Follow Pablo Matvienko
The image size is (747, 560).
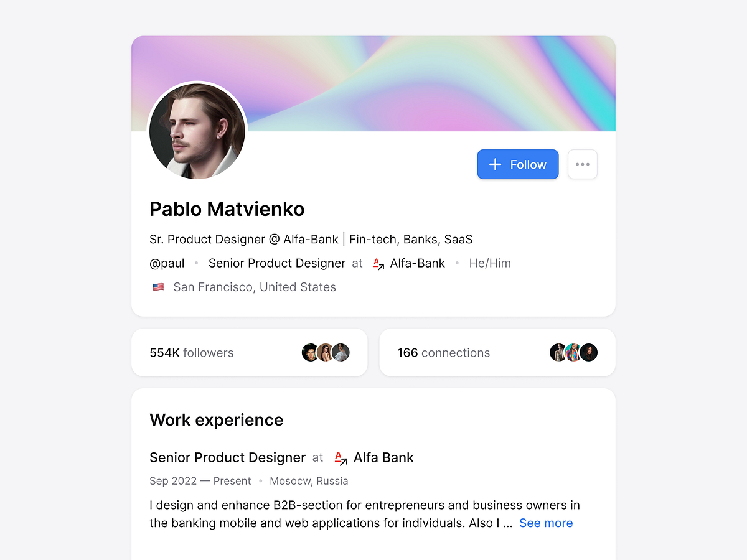point(518,164)
